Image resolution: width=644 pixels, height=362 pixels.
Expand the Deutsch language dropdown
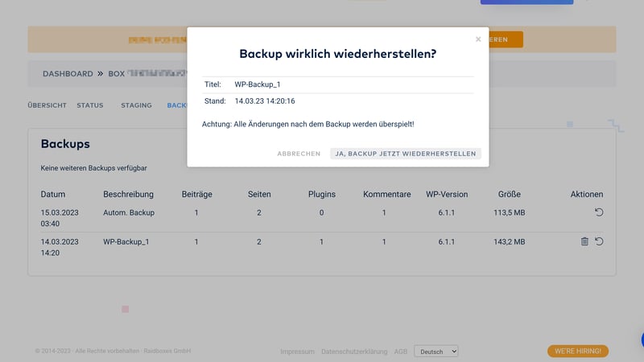click(436, 352)
